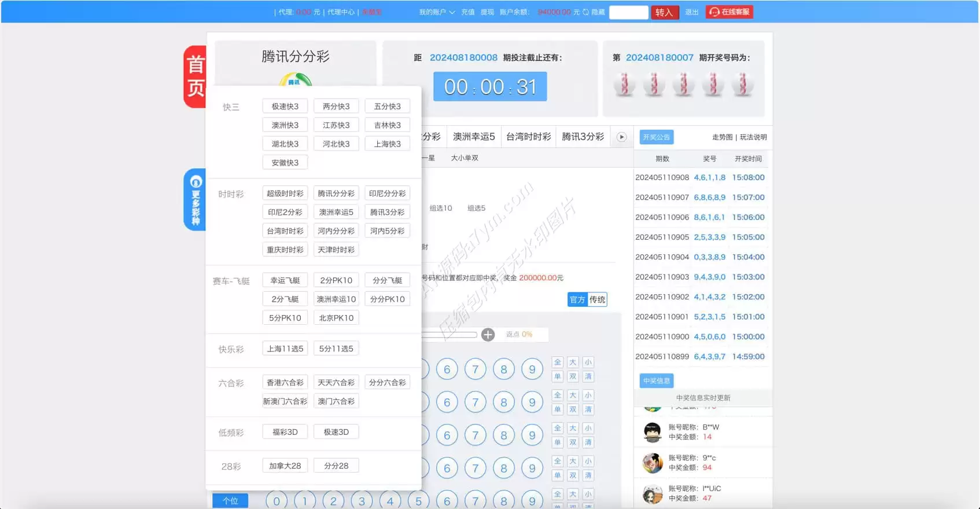Choose 极速快3 from the menu
The width and height of the screenshot is (980, 509).
(285, 107)
